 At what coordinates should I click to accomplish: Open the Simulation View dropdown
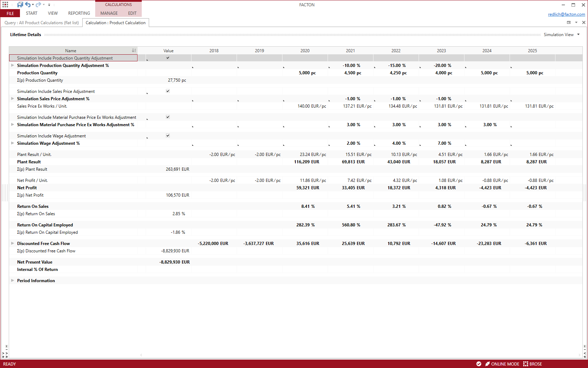562,35
